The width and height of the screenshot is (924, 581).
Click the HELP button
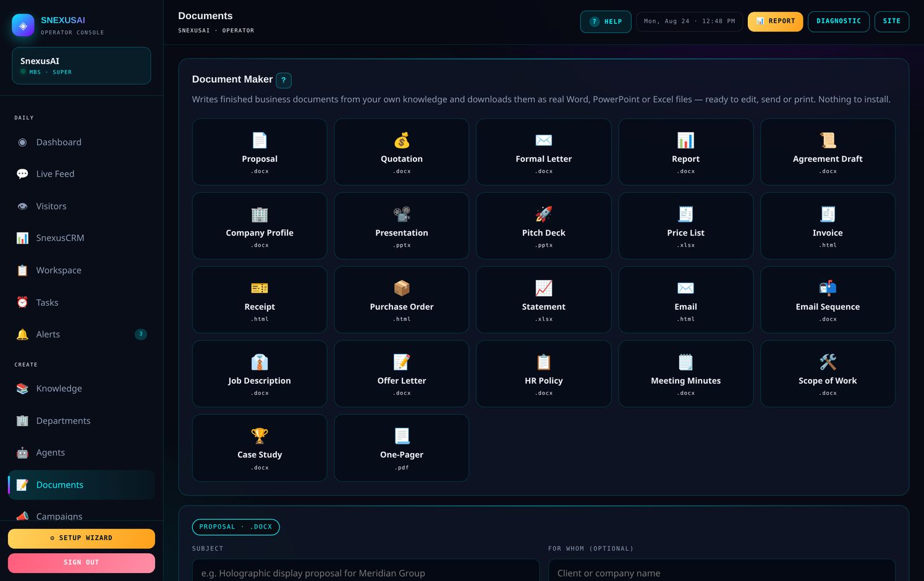point(606,22)
